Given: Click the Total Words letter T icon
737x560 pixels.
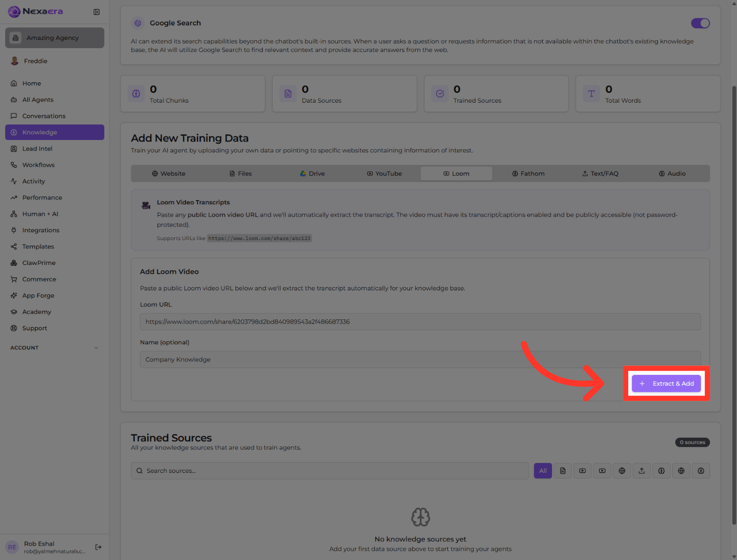Looking at the screenshot, I should [591, 94].
